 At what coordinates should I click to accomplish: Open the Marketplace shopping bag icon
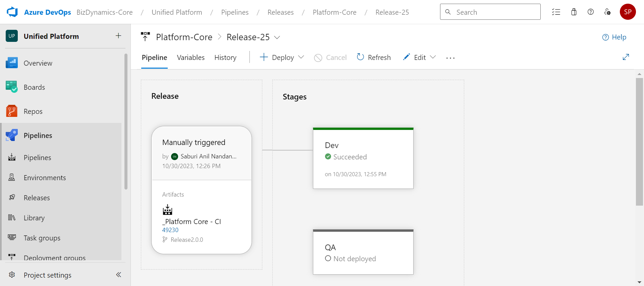[x=574, y=12]
